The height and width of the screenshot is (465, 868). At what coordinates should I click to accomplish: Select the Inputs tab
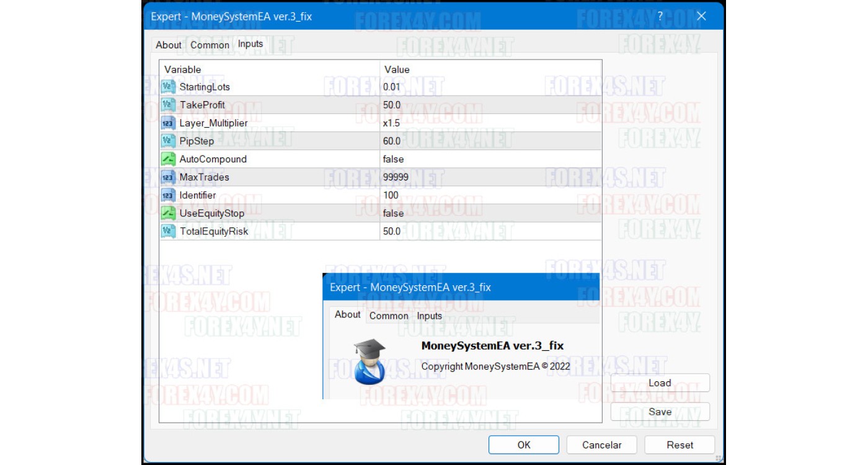(250, 44)
